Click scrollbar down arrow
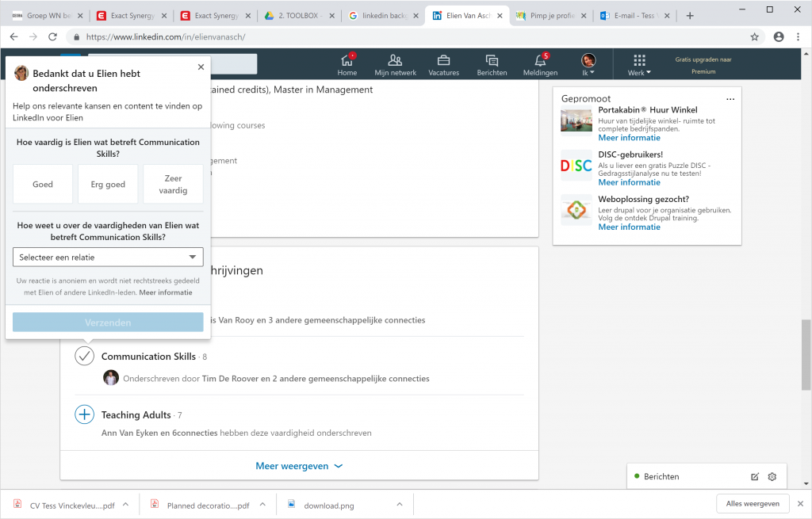The height and width of the screenshot is (519, 812). point(806,484)
